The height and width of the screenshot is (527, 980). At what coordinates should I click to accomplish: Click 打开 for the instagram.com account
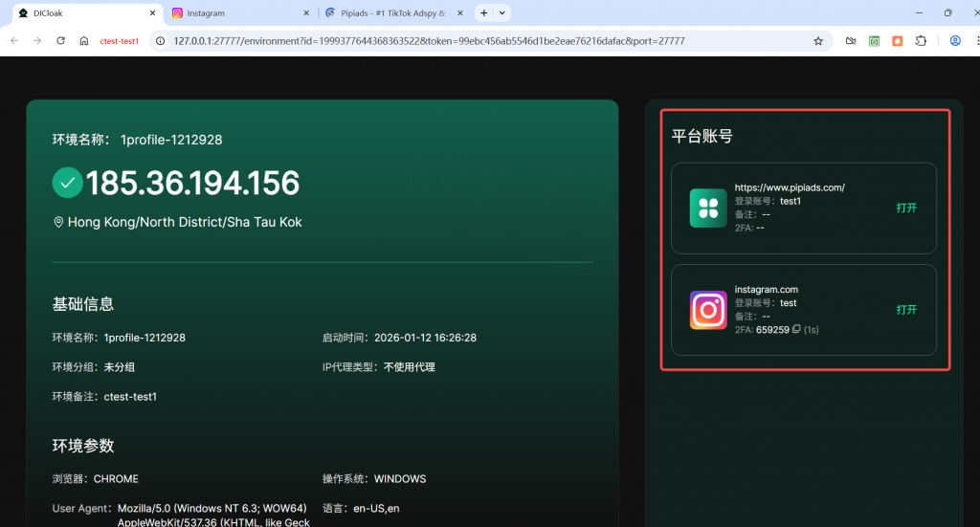coord(906,310)
